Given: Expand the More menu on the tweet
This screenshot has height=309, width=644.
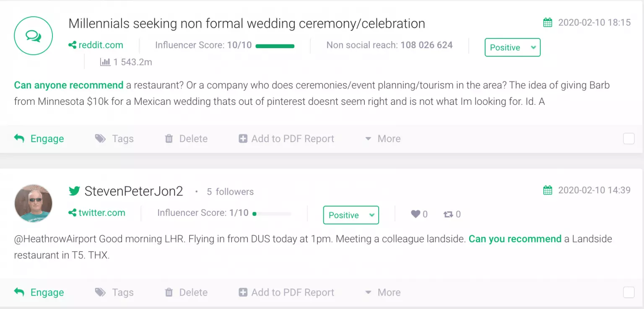Looking at the screenshot, I should click(383, 292).
